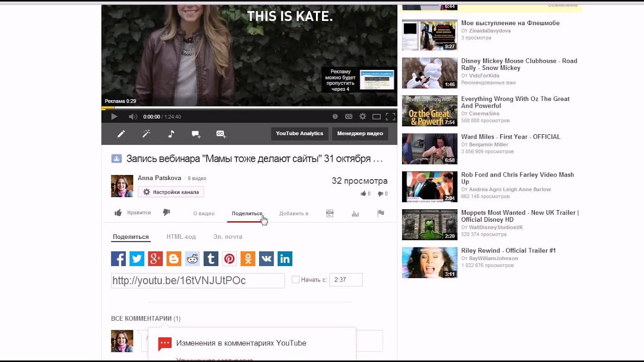The height and width of the screenshot is (362, 644).
Task: Click the youtu.be share URL field
Action: click(198, 281)
